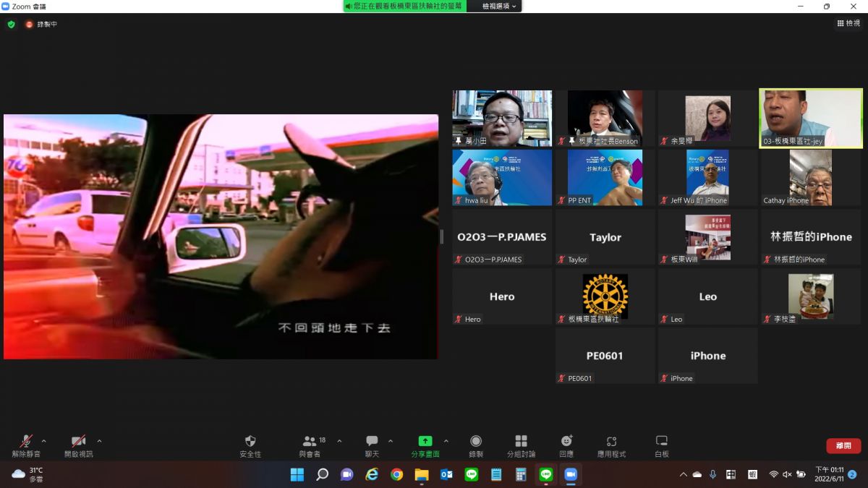Open the View Options (檢視選項) dropdown
This screenshot has height=488, width=868.
(x=500, y=6)
